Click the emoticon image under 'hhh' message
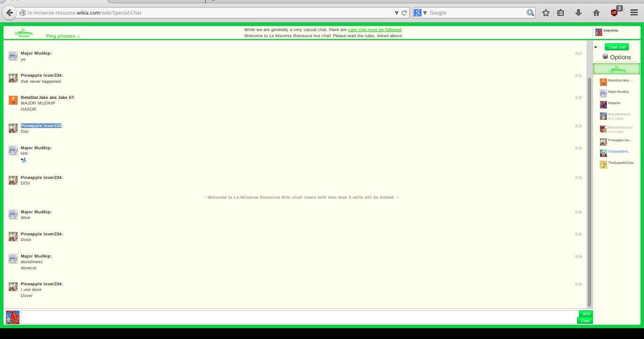This screenshot has height=339, width=644. (24, 160)
